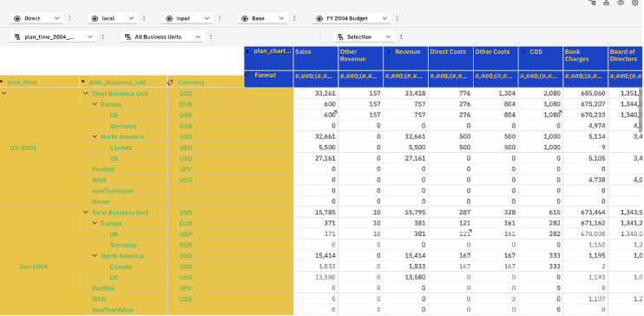Select the Q1-2004 row label

(23, 148)
